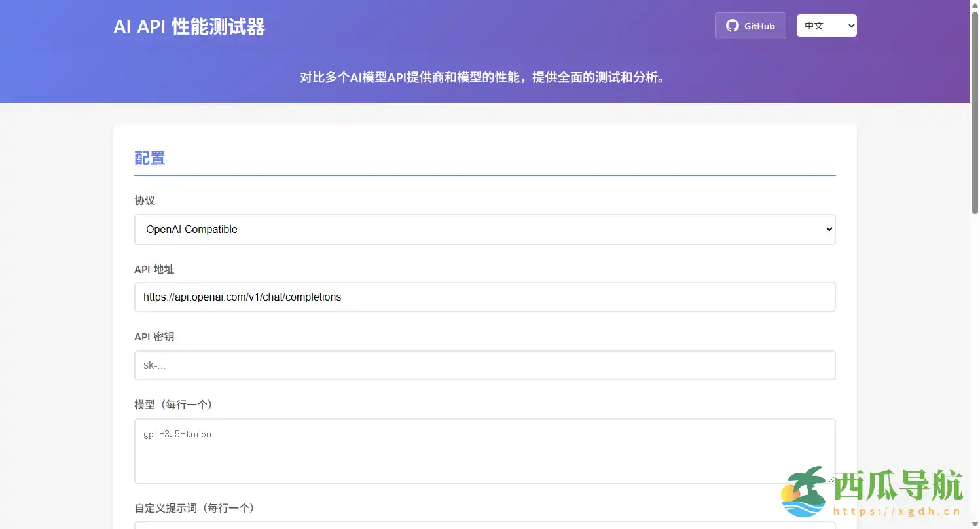Click the 西瓜导航 watermark text
Image resolution: width=980 pixels, height=529 pixels.
click(897, 486)
